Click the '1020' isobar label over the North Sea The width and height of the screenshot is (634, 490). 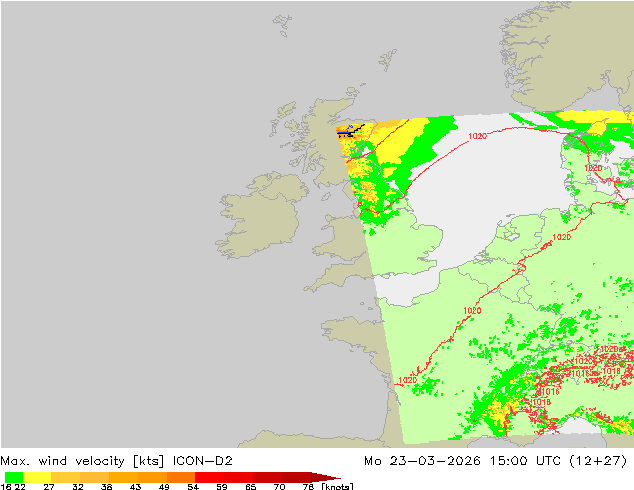[478, 136]
